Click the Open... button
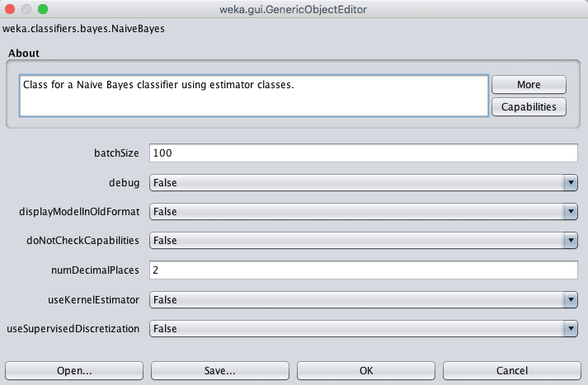 click(x=74, y=370)
